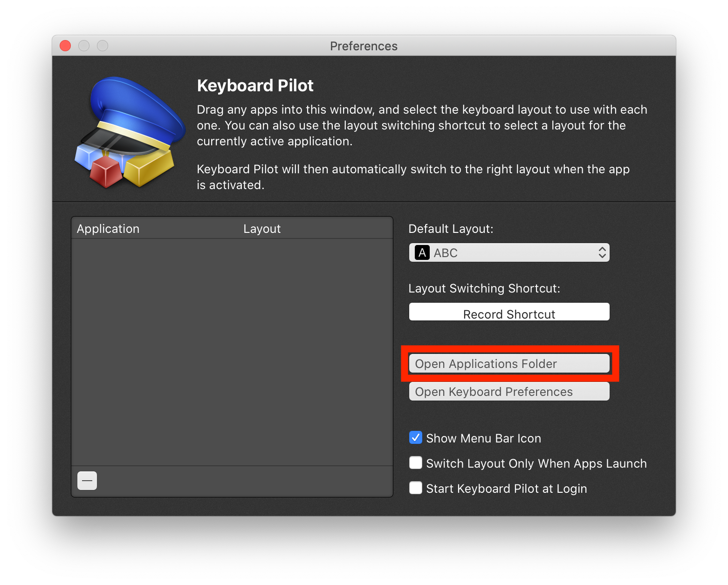728x585 pixels.
Task: Uncheck Show Menu Bar Icon
Action: 416,438
